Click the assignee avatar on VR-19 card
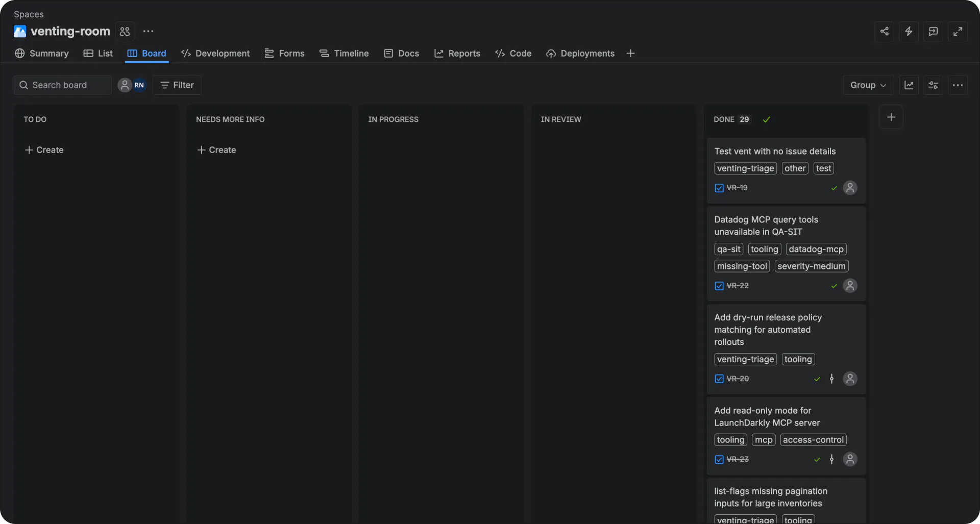The height and width of the screenshot is (524, 980). coord(850,188)
